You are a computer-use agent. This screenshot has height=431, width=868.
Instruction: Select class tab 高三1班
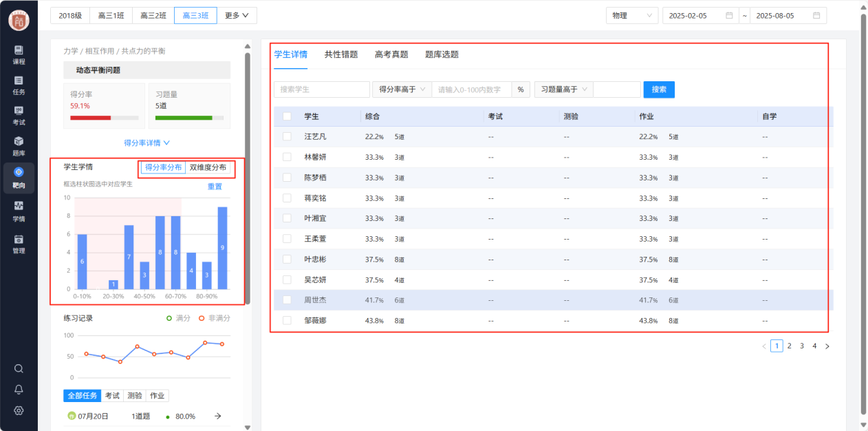point(111,15)
